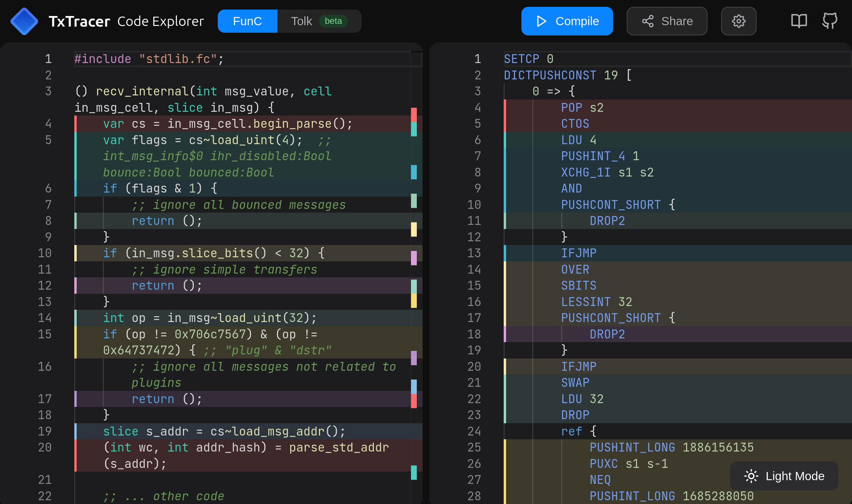Click the IFJMP instruction on line 13
Viewport: 852px width, 504px height.
(579, 253)
